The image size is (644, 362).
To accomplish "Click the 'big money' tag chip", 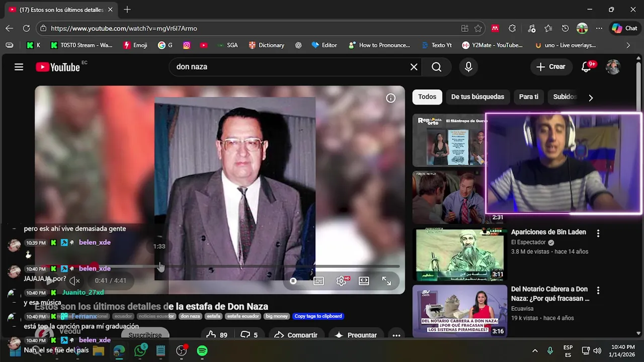I will coord(277,316).
